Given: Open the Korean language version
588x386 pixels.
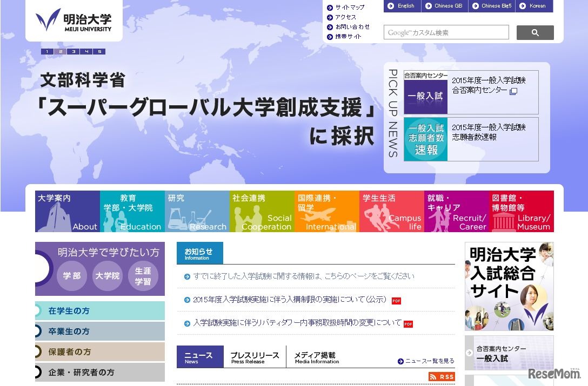Looking at the screenshot, I should click(x=534, y=6).
